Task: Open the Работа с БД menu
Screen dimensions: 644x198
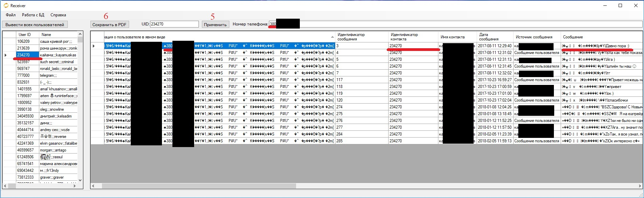Action: [x=33, y=15]
